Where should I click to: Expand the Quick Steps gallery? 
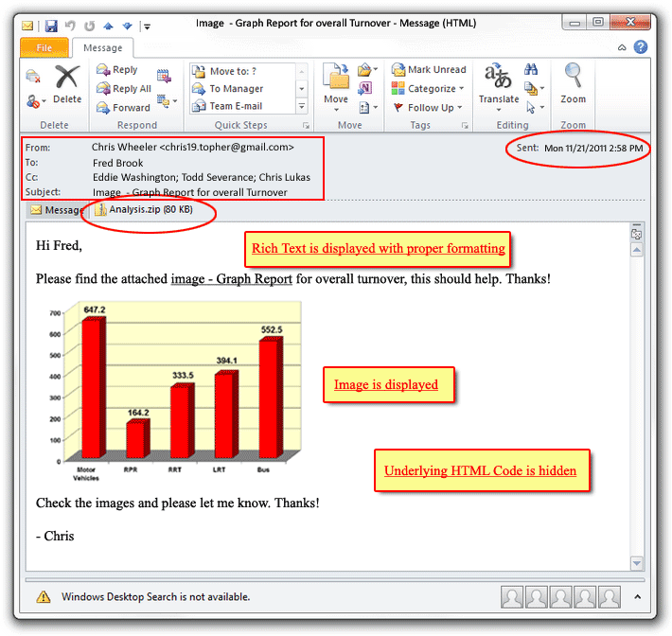(302, 106)
